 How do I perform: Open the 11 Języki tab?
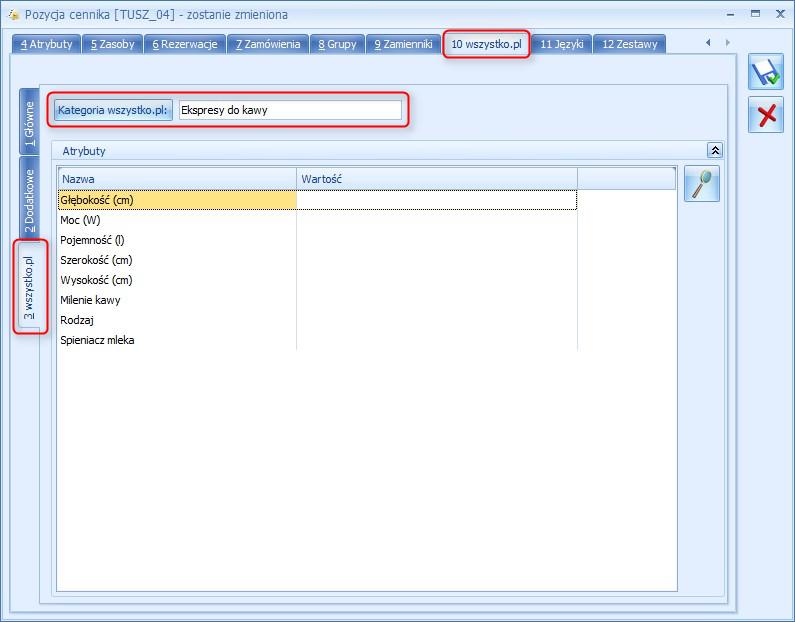click(x=562, y=44)
